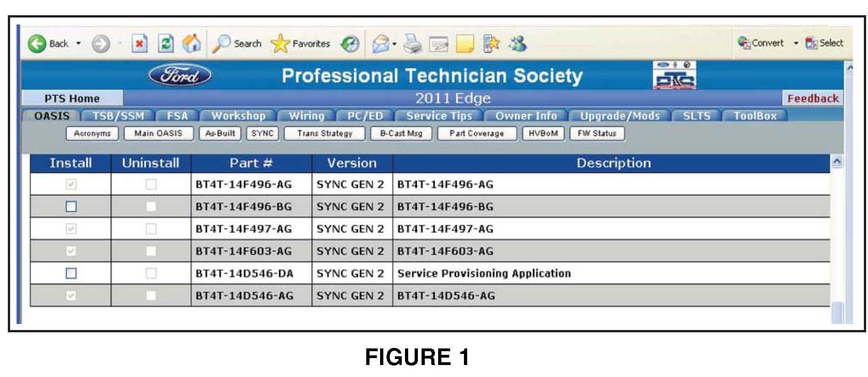Open the Convert dropdown arrow
This screenshot has height=377, width=868.
click(796, 43)
